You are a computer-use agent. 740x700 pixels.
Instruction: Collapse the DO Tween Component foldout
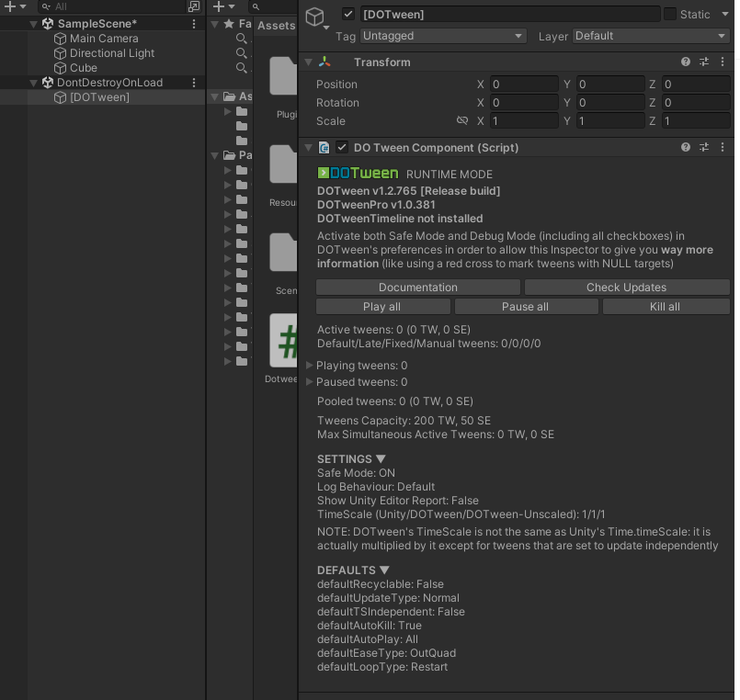pos(309,148)
